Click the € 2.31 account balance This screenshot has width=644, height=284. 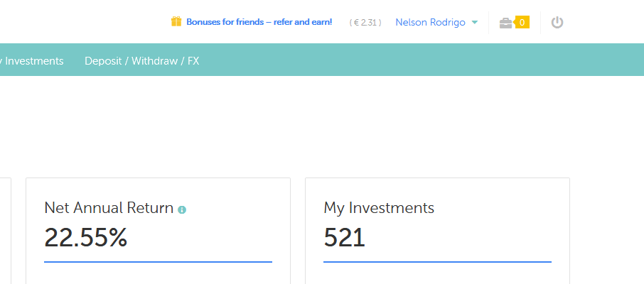click(x=365, y=23)
